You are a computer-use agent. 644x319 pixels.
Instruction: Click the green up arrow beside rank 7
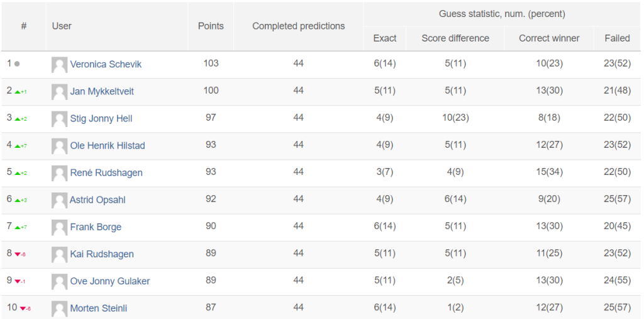[x=18, y=227]
